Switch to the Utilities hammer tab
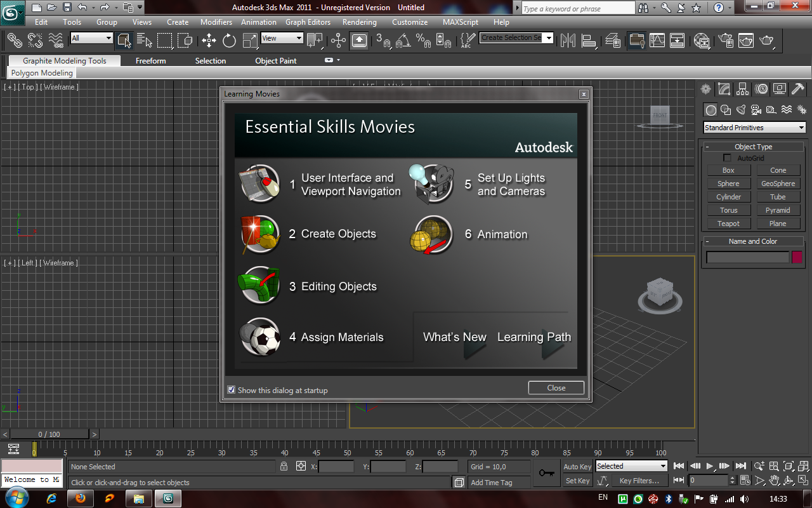Image resolution: width=812 pixels, height=508 pixels. tap(798, 89)
